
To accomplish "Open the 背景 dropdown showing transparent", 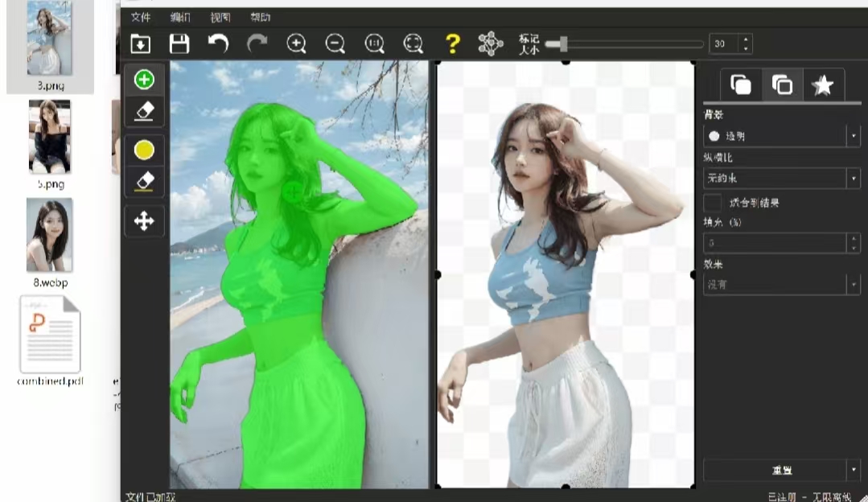I will [x=782, y=136].
